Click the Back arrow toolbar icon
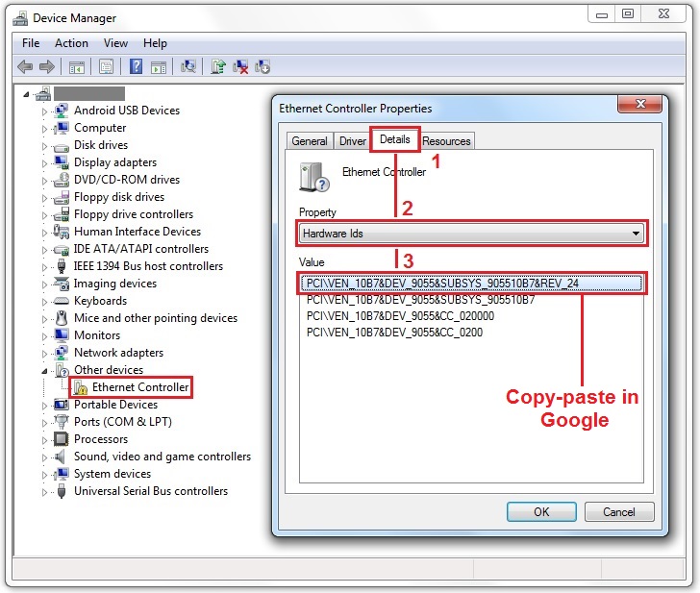 click(x=25, y=67)
